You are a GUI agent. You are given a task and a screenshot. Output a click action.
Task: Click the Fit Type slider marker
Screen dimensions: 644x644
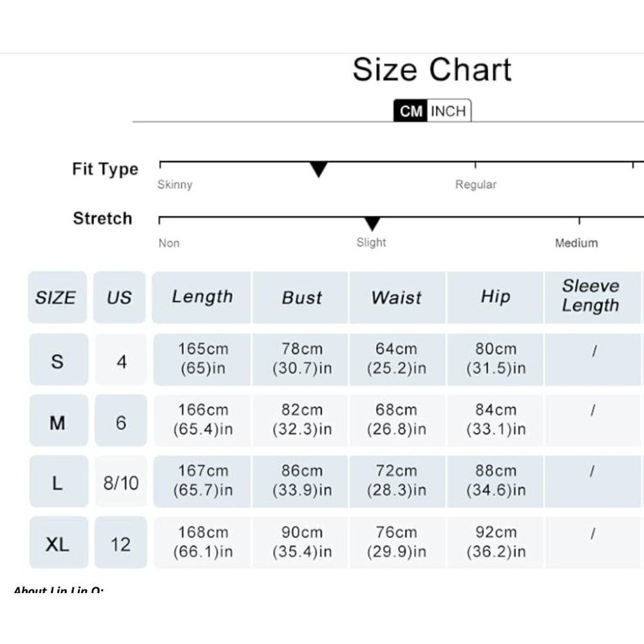[318, 169]
